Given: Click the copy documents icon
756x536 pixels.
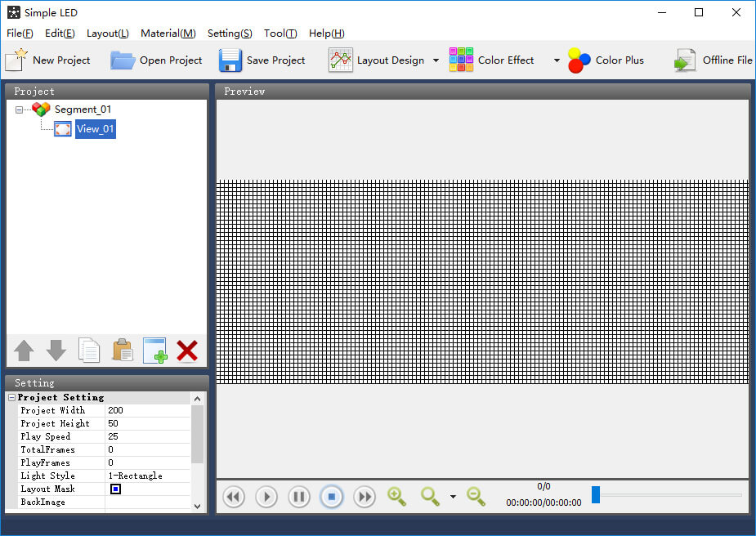Looking at the screenshot, I should tap(89, 351).
